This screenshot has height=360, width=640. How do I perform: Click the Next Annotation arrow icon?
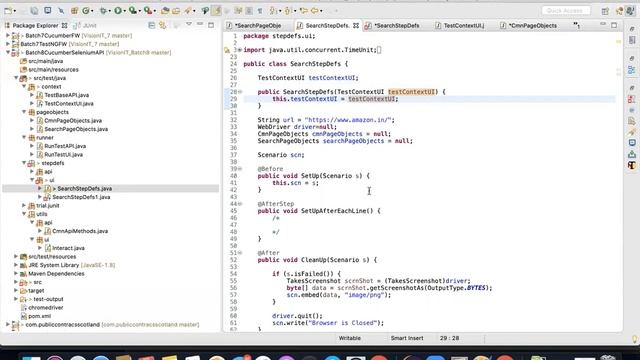(x=273, y=11)
